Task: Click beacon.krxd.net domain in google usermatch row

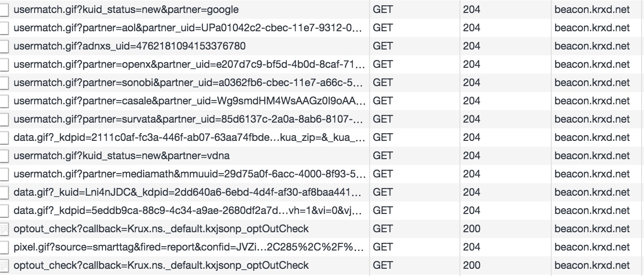Action: (x=592, y=10)
